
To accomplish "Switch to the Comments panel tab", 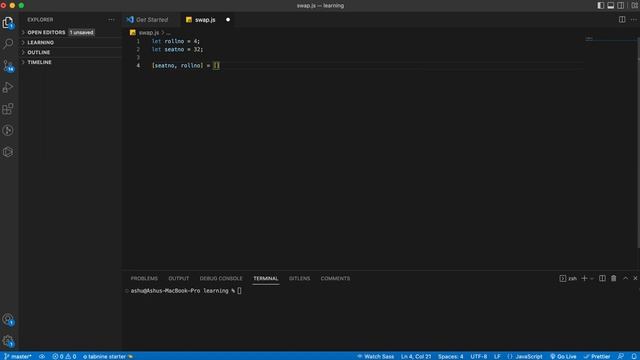I will click(x=335, y=278).
